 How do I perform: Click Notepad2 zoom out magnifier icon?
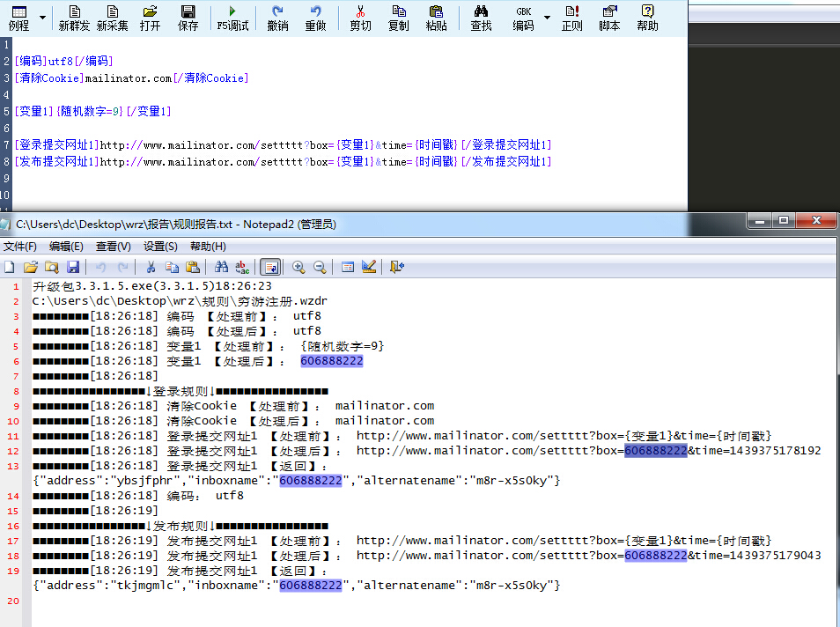[320, 267]
